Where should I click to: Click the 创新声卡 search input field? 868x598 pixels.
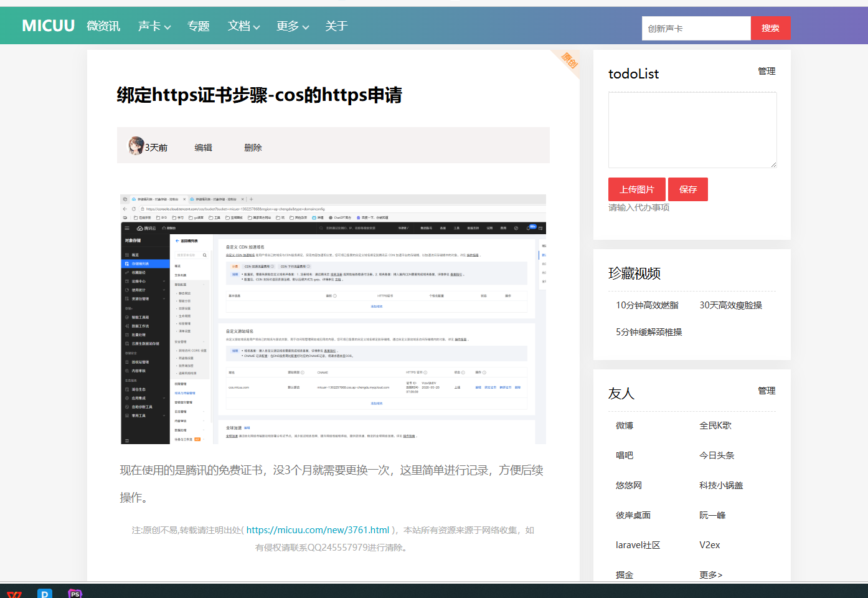pyautogui.click(x=696, y=29)
